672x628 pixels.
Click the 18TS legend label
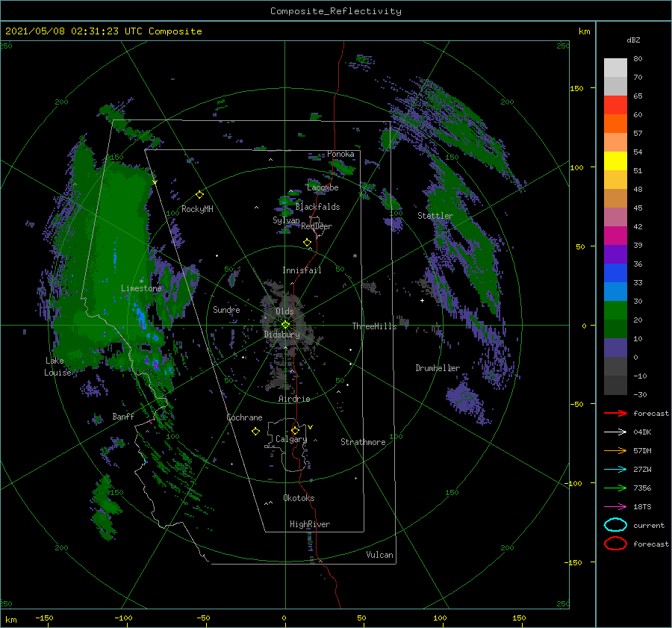point(642,507)
